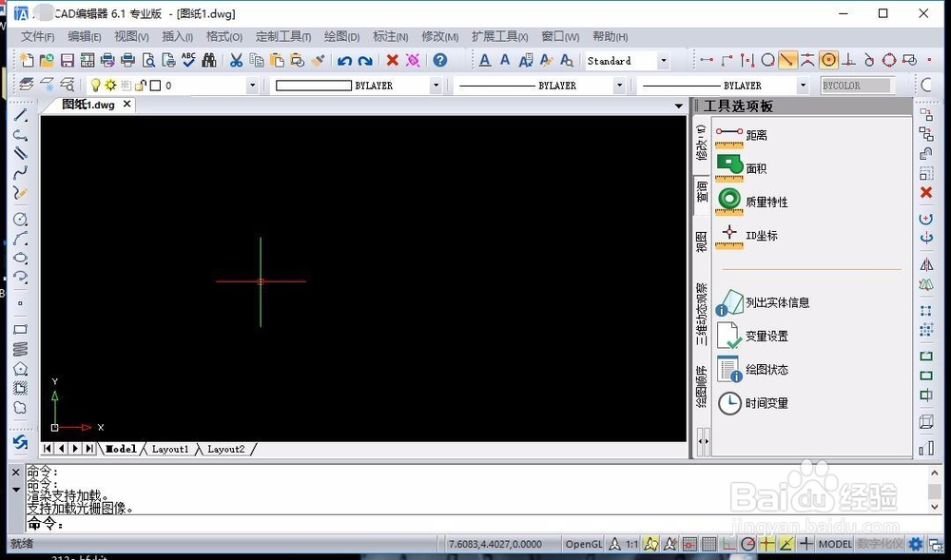Paste from the clipboard
Image resolution: width=951 pixels, height=560 pixels.
coord(277,60)
